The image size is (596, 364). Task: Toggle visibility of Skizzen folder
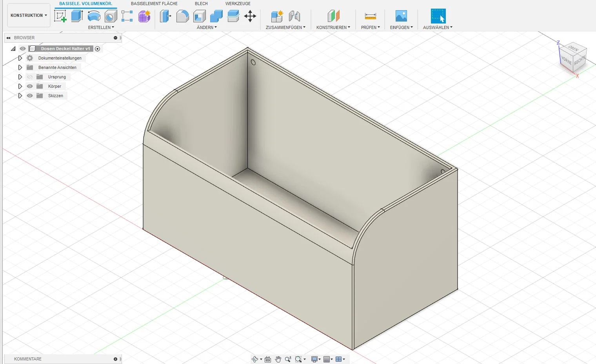30,96
